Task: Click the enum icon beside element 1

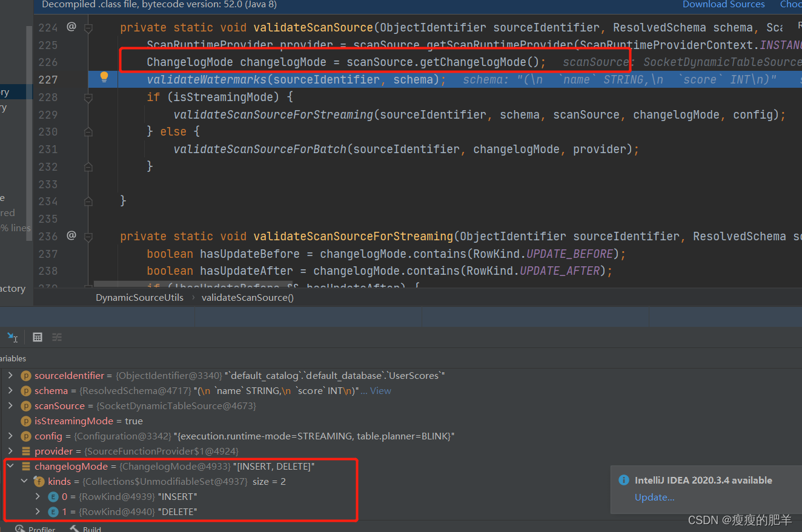Action: pyautogui.click(x=53, y=512)
